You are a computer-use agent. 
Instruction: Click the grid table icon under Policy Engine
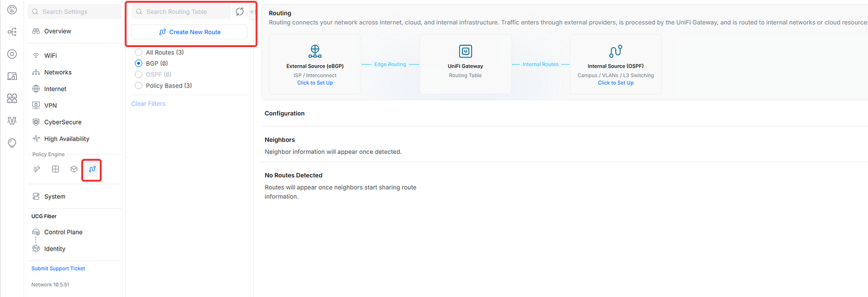55,169
